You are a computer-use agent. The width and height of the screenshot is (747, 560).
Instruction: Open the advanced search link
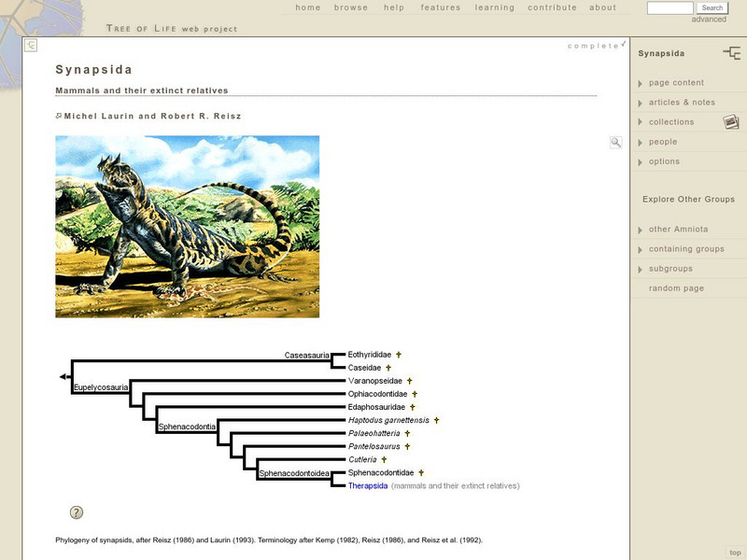pos(709,20)
